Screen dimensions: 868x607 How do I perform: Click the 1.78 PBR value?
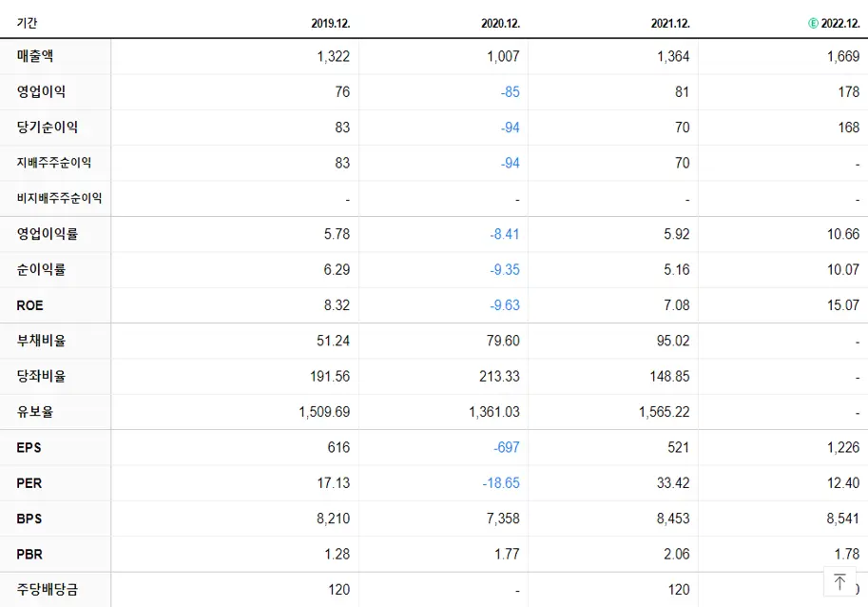coord(847,555)
